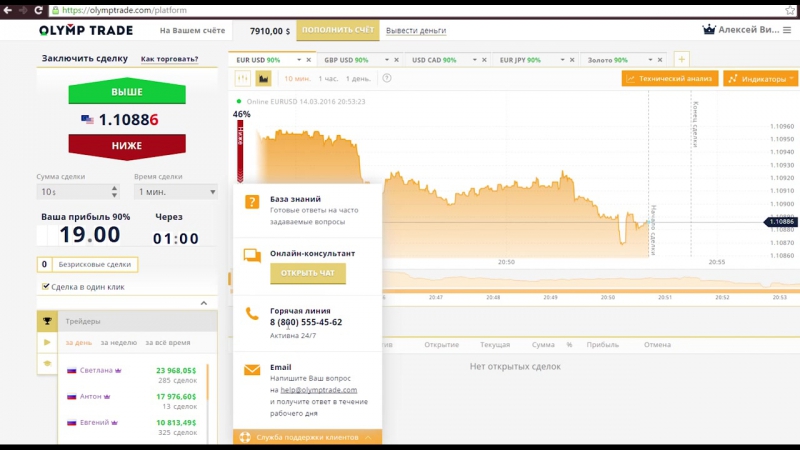Switch to candlestick chart type icon
Viewport: 800px width, 450px height.
click(242, 79)
